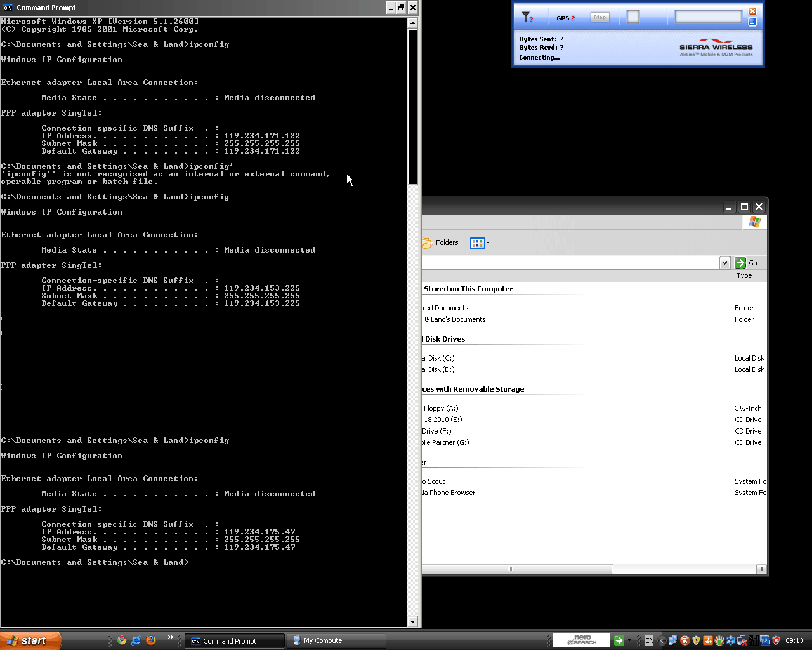Click the horizontal scrollbar thumb in My Computer
The width and height of the screenshot is (812, 650).
[x=517, y=569]
